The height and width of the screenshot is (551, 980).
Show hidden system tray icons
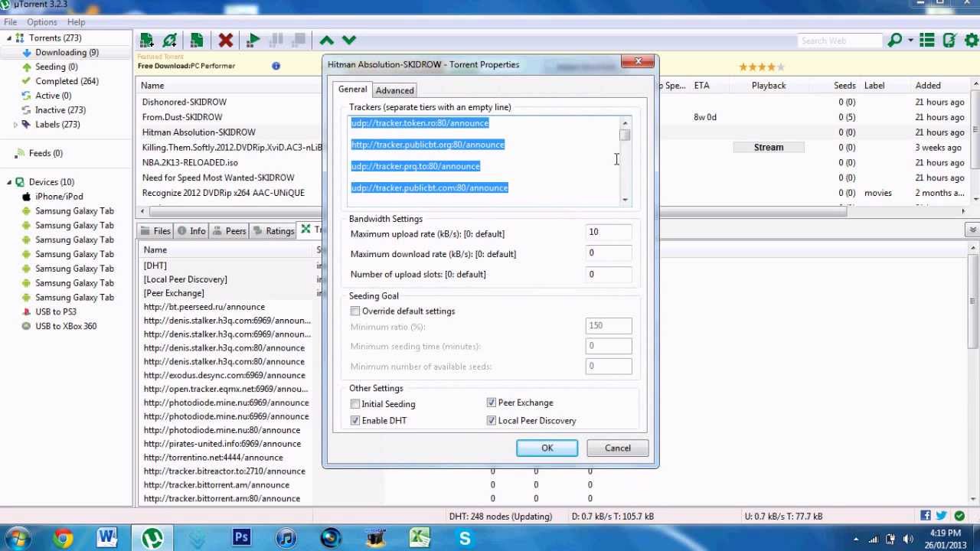[856, 540]
